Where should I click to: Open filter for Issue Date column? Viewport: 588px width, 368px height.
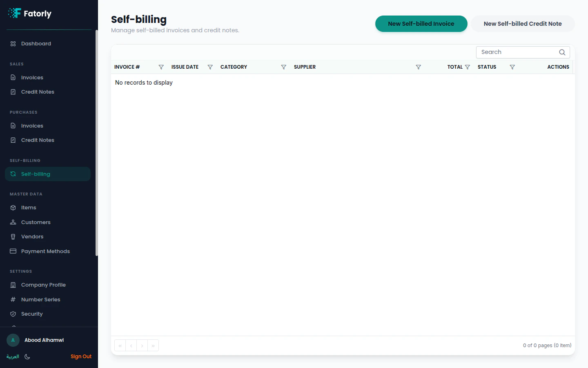[x=210, y=67]
